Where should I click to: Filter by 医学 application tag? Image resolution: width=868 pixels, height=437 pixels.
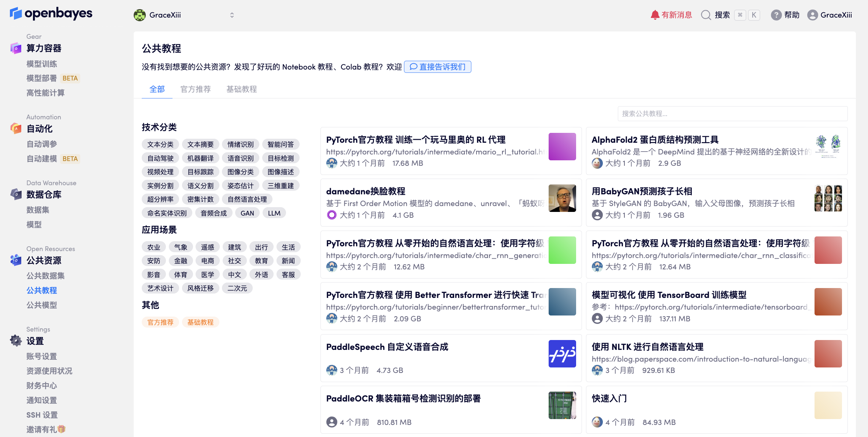(208, 274)
